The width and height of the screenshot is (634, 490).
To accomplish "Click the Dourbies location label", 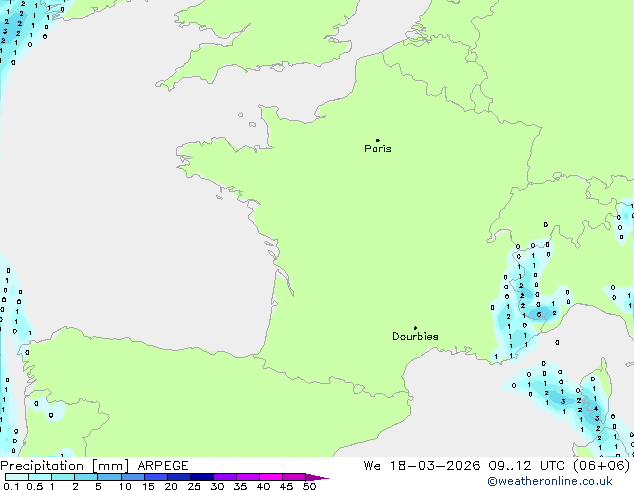I will point(415,336).
